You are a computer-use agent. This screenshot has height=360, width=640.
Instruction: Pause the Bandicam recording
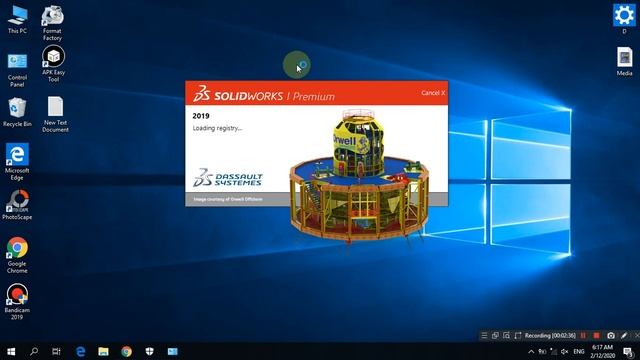[x=583, y=336]
